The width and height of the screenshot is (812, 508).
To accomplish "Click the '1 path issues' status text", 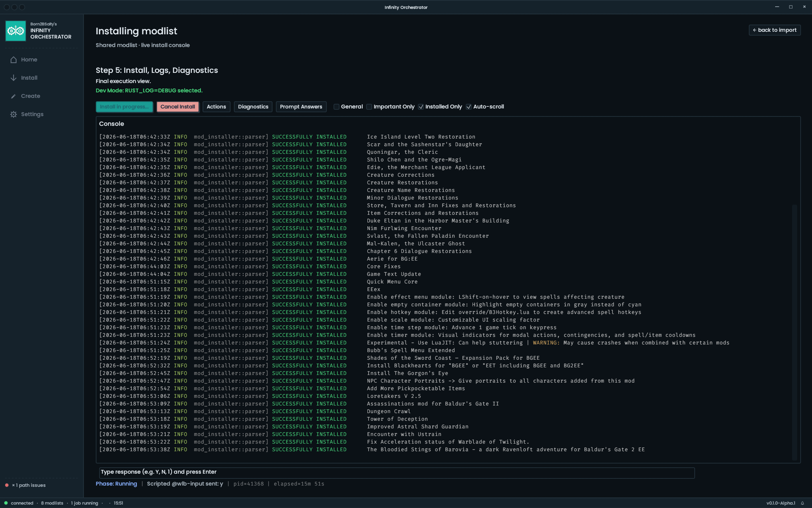I will (x=29, y=485).
